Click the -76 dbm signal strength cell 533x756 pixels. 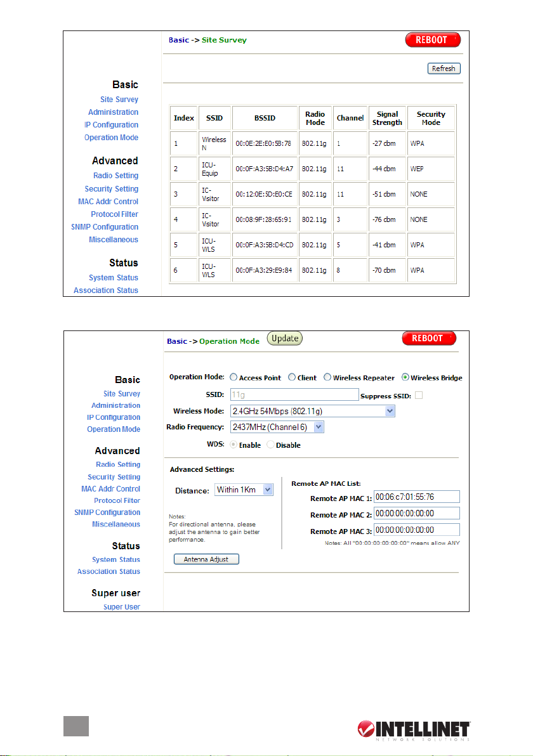[387, 219]
